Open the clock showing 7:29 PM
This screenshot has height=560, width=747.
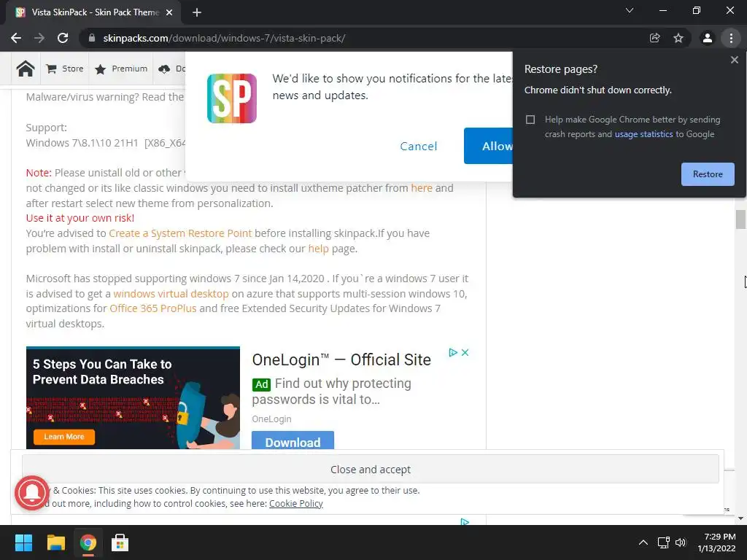click(x=716, y=542)
